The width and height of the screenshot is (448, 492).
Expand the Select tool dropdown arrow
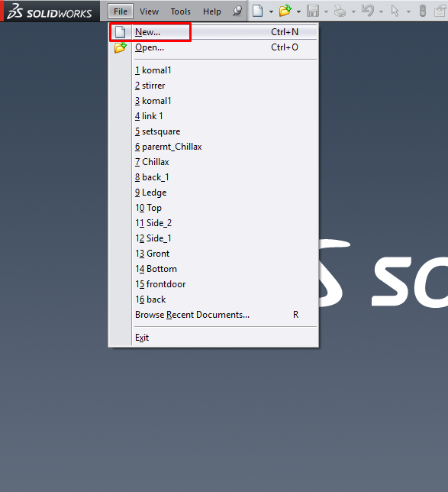[408, 12]
